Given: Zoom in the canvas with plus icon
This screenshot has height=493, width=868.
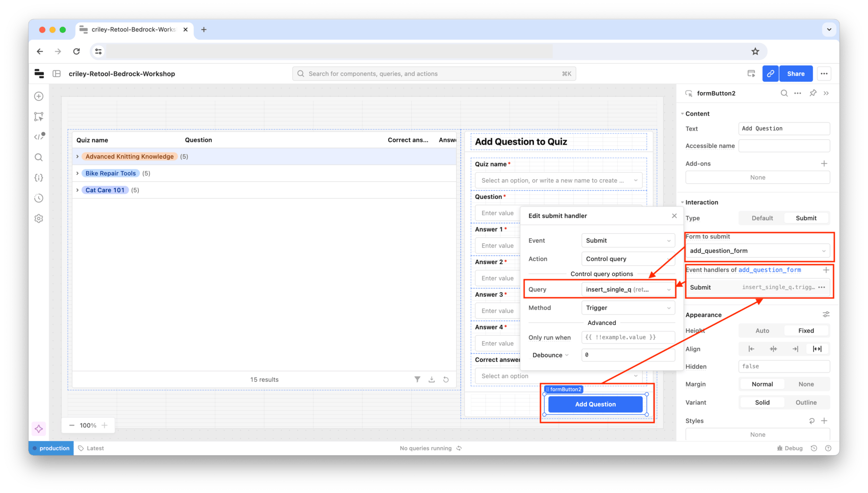Looking at the screenshot, I should click(105, 426).
